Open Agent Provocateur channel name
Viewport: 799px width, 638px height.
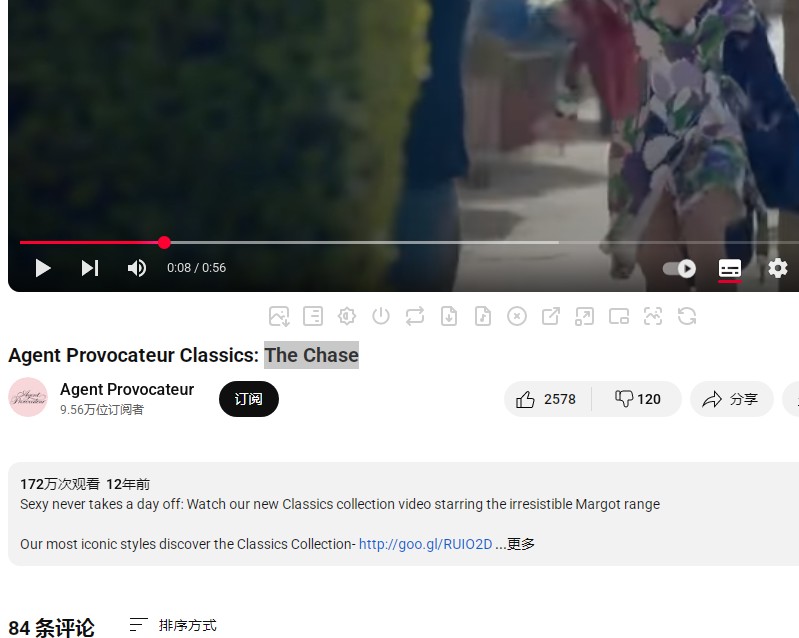(127, 389)
